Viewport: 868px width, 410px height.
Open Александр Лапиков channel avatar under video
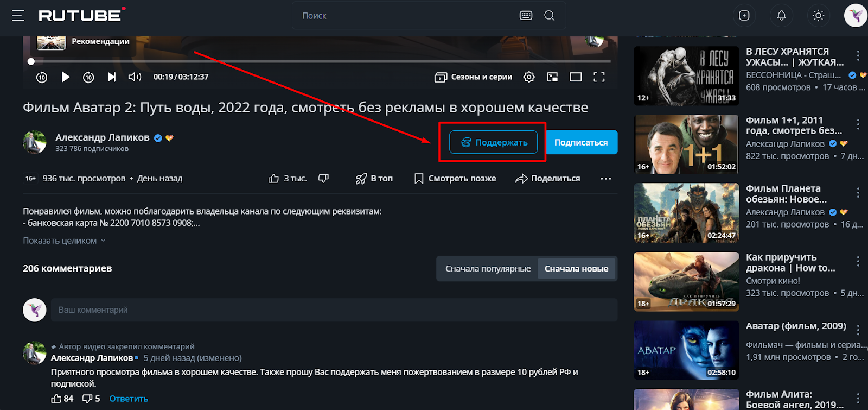(x=35, y=142)
